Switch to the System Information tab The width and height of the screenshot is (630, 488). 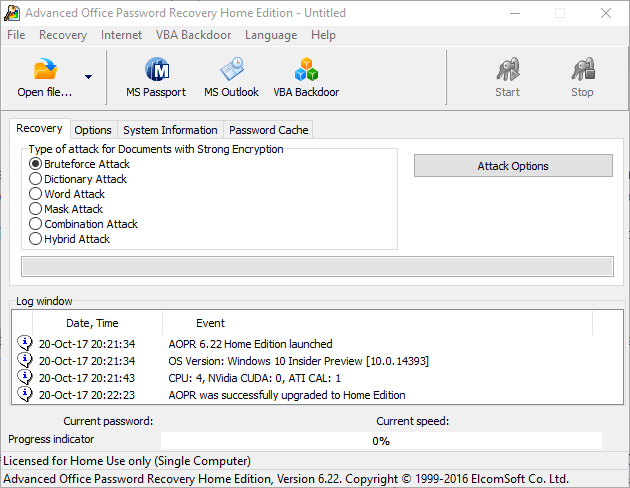click(x=170, y=130)
